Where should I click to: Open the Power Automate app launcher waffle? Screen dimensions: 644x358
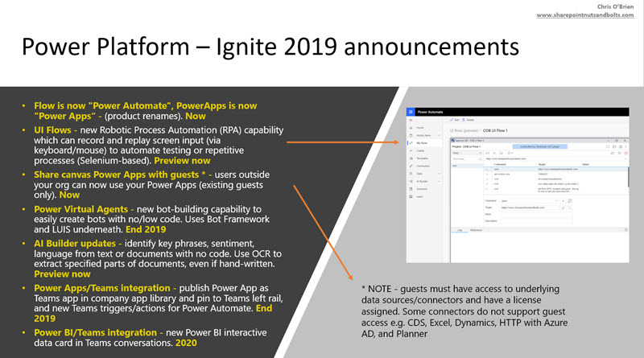pos(411,112)
